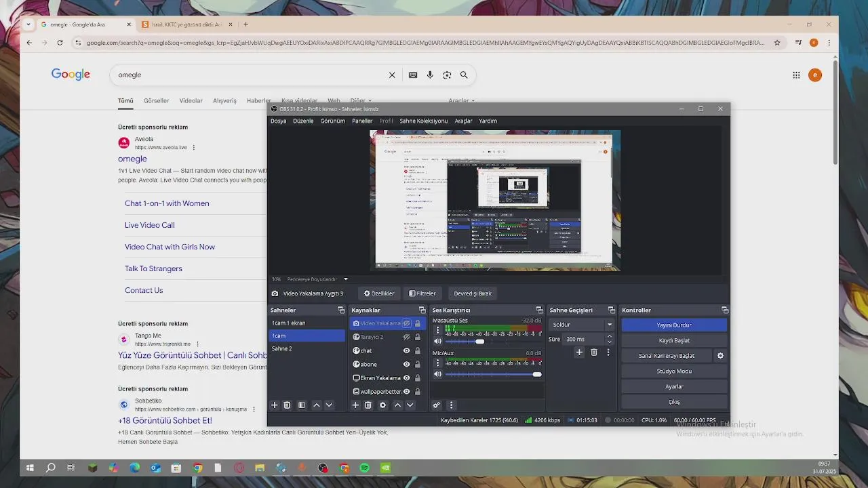This screenshot has height=488, width=868.
Task: Hide the abone source
Action: click(x=406, y=364)
